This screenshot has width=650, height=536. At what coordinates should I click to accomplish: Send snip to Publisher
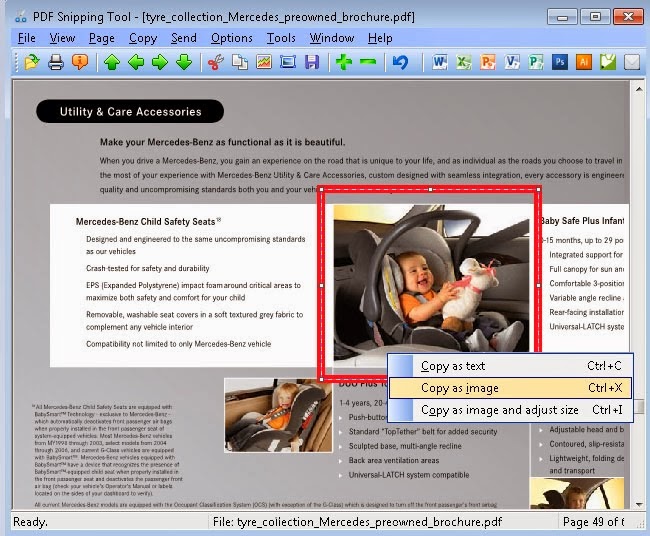536,62
